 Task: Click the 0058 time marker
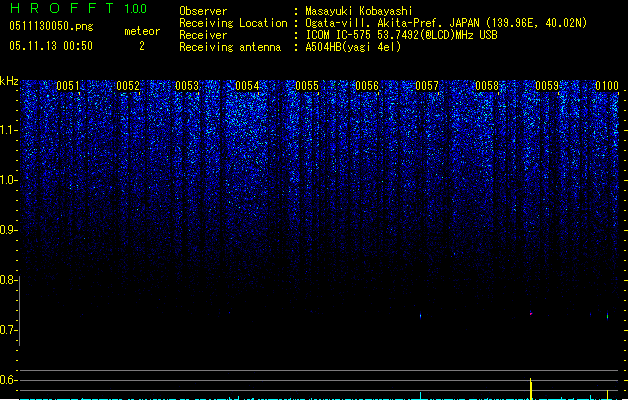[x=487, y=86]
